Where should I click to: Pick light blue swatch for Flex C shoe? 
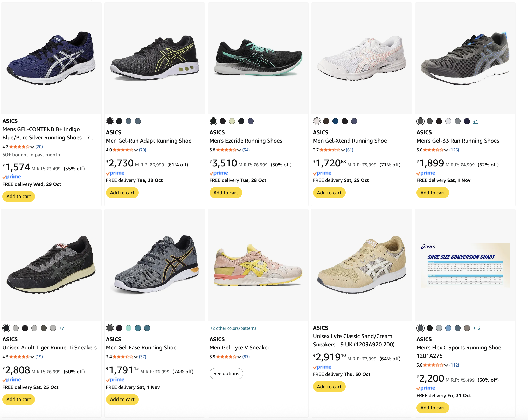click(x=448, y=328)
